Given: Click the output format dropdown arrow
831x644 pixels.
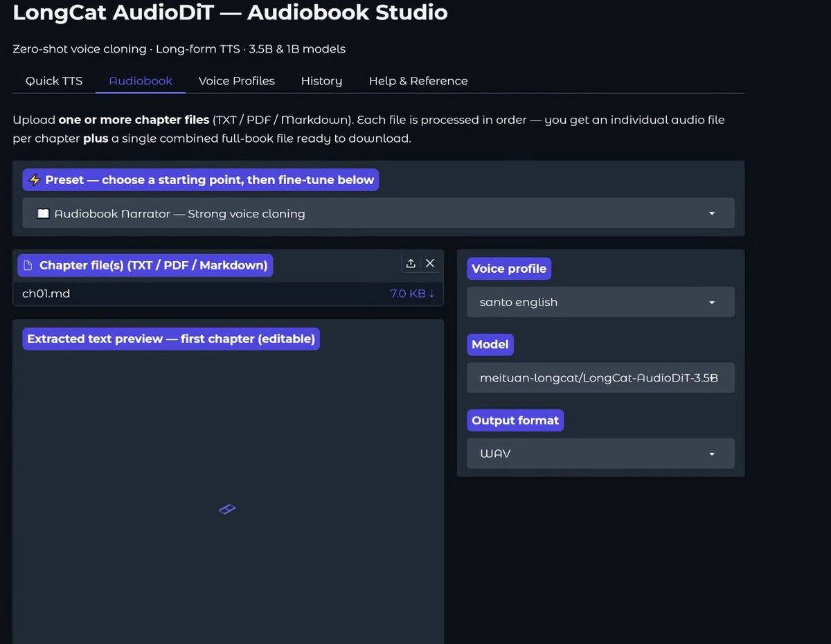Looking at the screenshot, I should 712,454.
